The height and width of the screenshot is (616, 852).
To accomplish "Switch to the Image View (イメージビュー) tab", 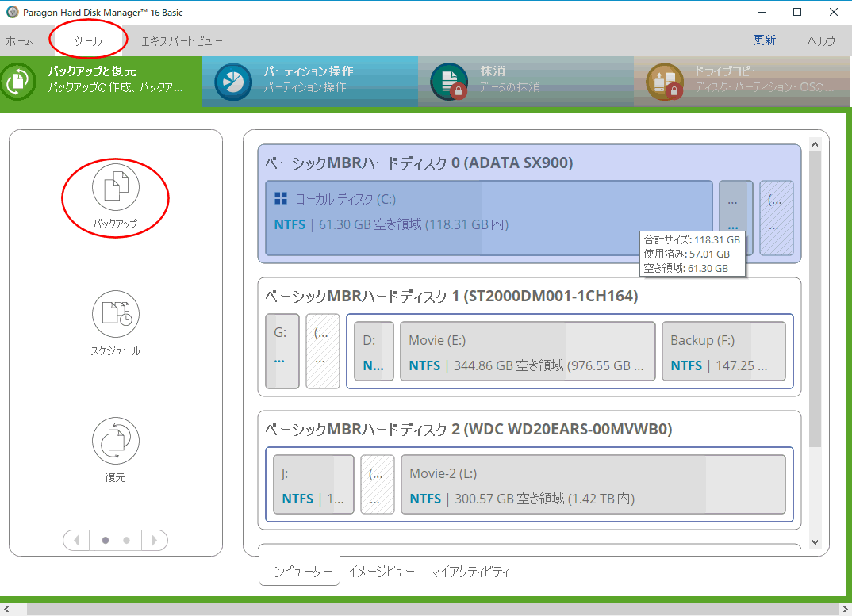I will tap(381, 572).
